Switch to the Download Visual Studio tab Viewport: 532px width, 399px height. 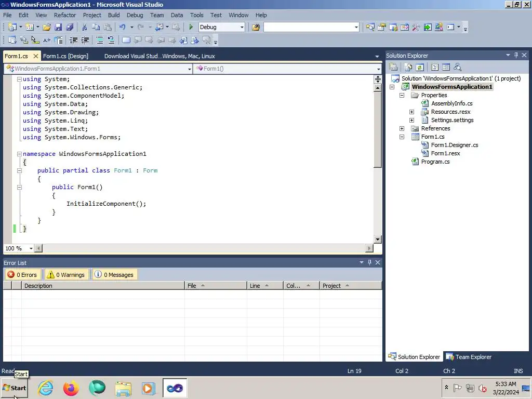tap(159, 56)
